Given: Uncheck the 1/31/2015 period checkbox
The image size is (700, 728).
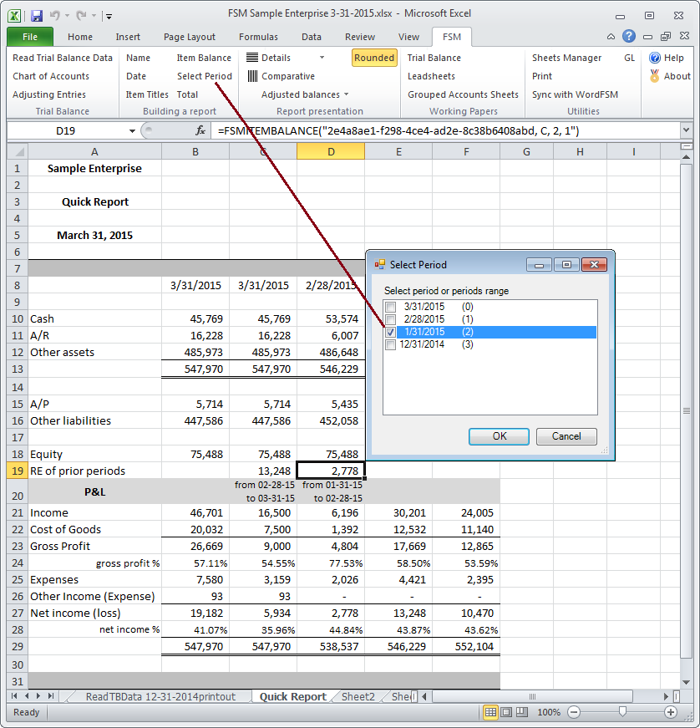Looking at the screenshot, I should point(391,332).
